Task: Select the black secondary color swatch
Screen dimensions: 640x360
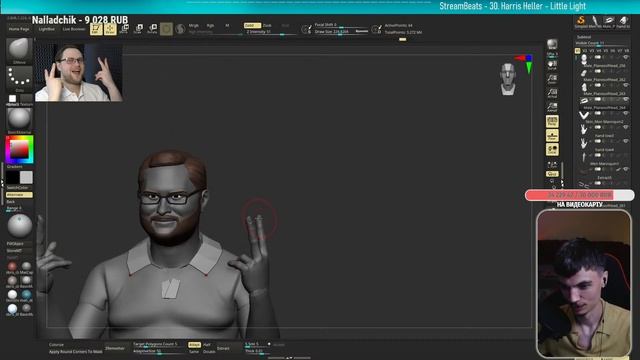Action: point(12,178)
